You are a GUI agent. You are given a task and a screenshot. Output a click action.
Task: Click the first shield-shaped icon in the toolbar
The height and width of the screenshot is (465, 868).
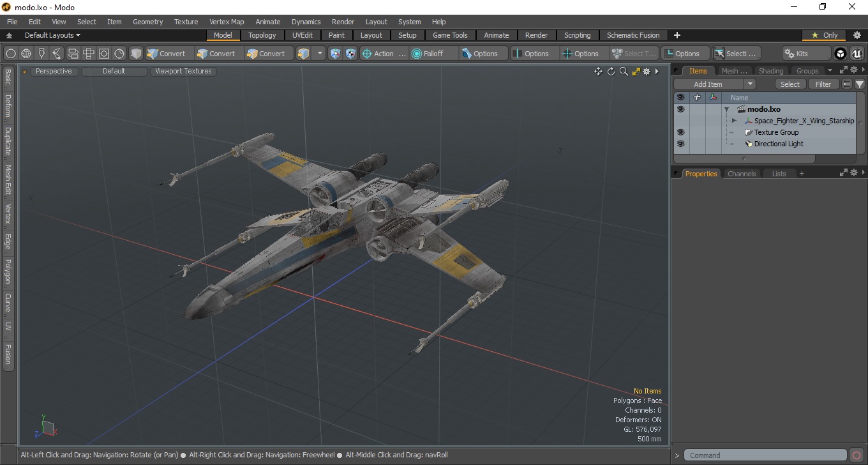[335, 54]
